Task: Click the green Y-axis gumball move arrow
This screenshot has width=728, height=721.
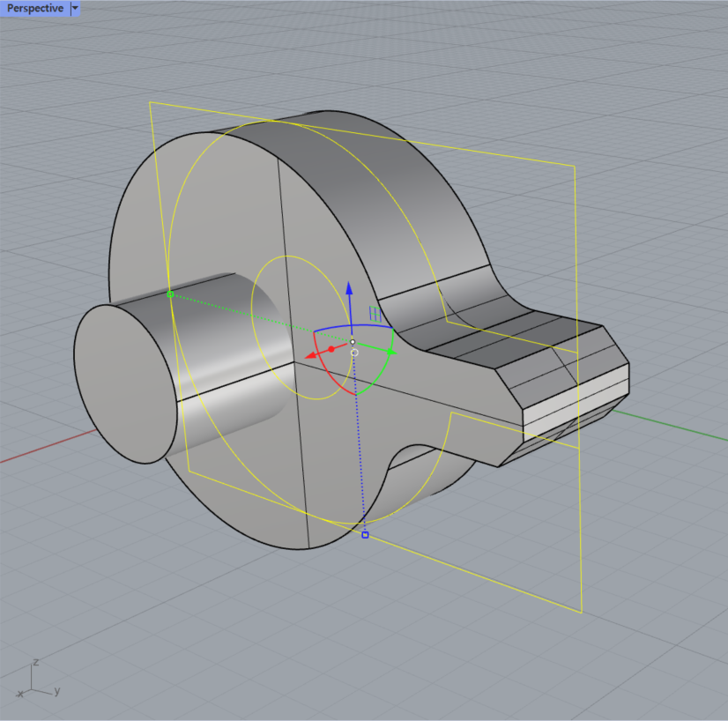Action: pos(391,353)
